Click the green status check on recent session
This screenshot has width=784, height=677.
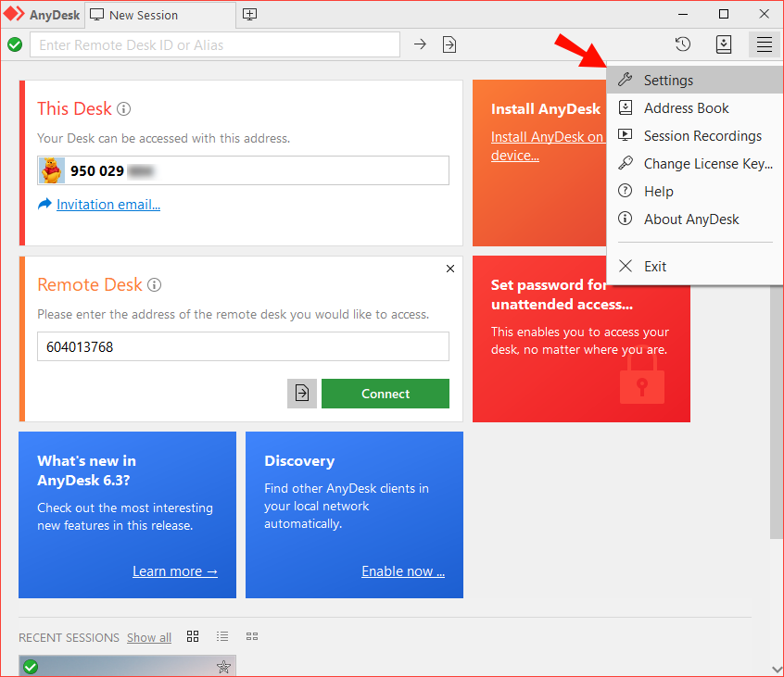point(31,667)
